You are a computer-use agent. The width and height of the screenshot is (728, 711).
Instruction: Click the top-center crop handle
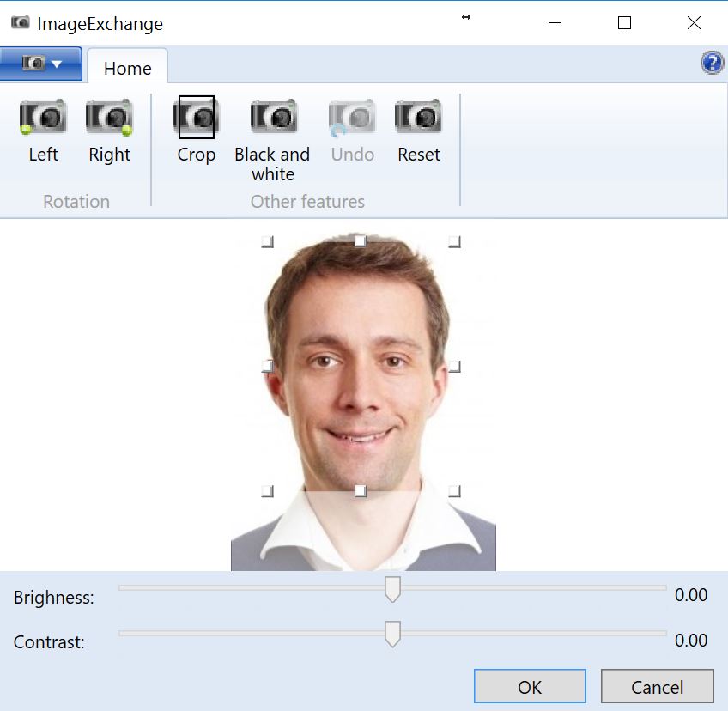click(x=361, y=241)
